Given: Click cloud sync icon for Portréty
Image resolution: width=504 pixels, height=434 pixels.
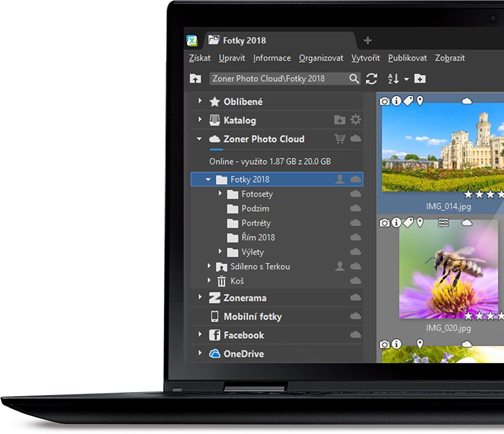Looking at the screenshot, I should (356, 223).
